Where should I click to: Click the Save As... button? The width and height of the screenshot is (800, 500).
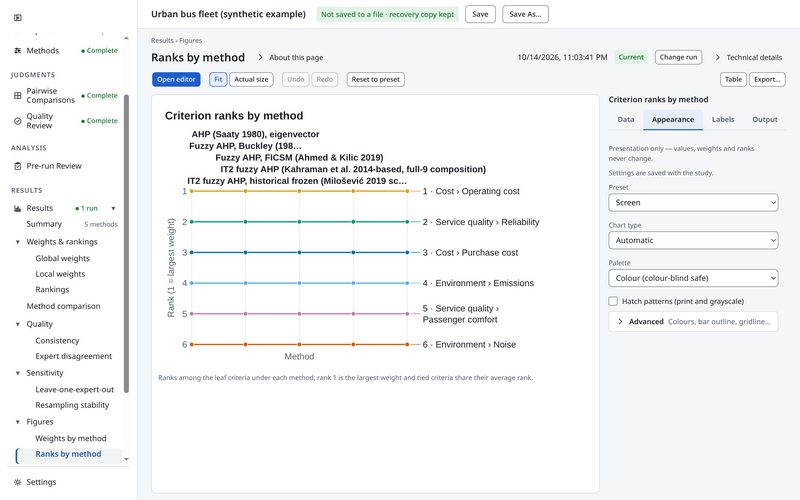click(525, 14)
